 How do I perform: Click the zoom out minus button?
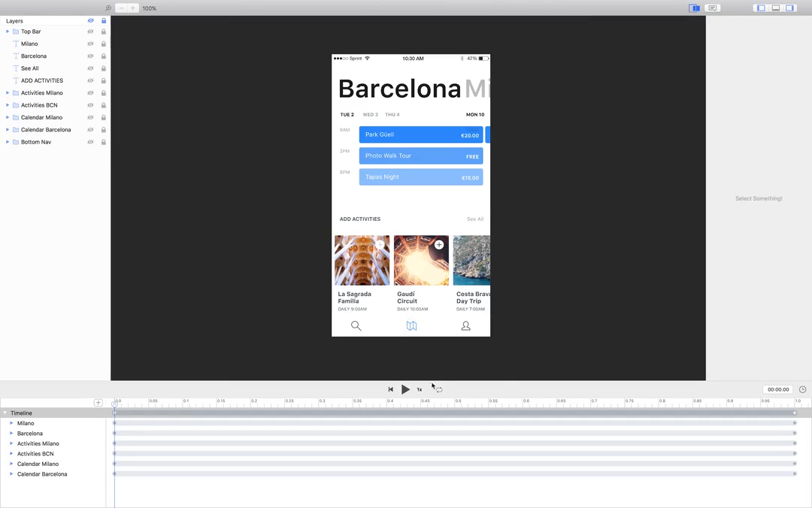click(121, 8)
